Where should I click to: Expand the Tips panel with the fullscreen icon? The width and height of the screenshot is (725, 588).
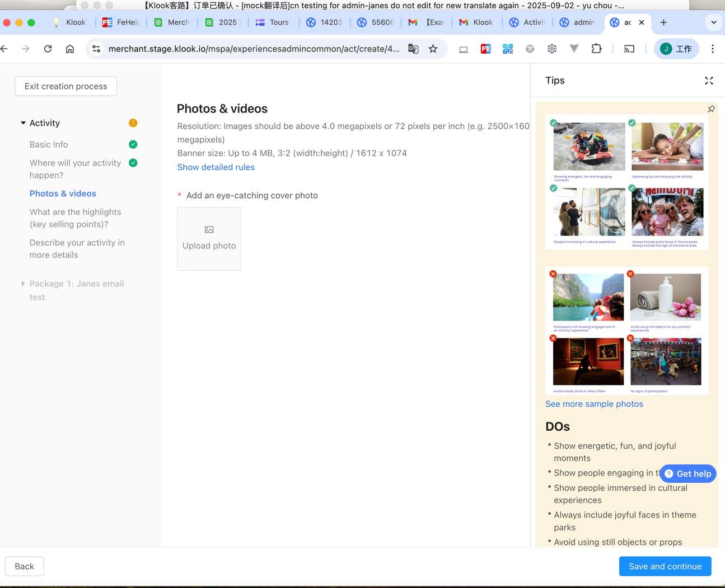pyautogui.click(x=709, y=81)
